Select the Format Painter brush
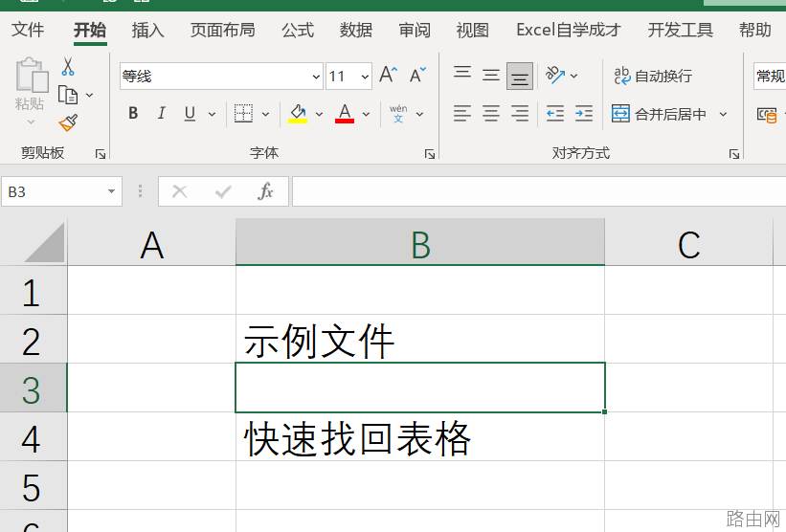Screen dimensions: 786x532 (x=68, y=122)
